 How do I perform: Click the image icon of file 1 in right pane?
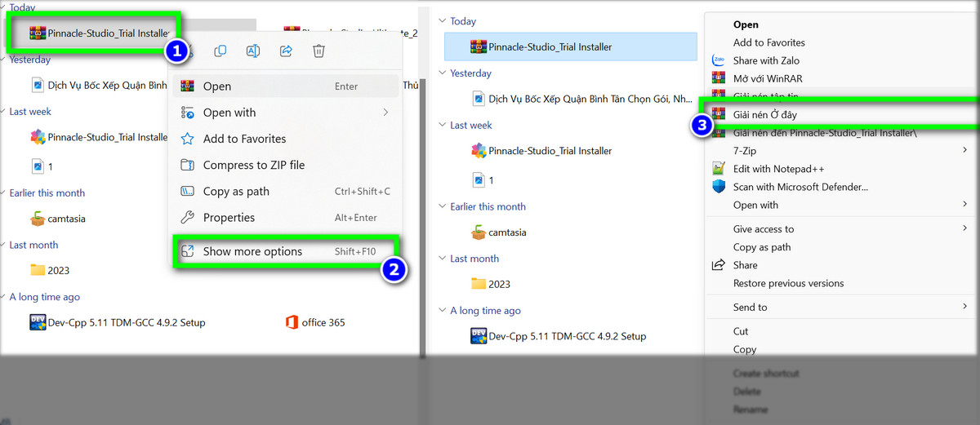pos(479,180)
